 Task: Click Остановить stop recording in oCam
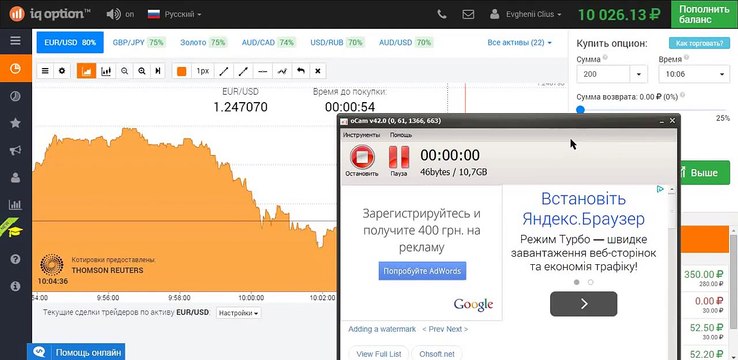click(x=362, y=160)
